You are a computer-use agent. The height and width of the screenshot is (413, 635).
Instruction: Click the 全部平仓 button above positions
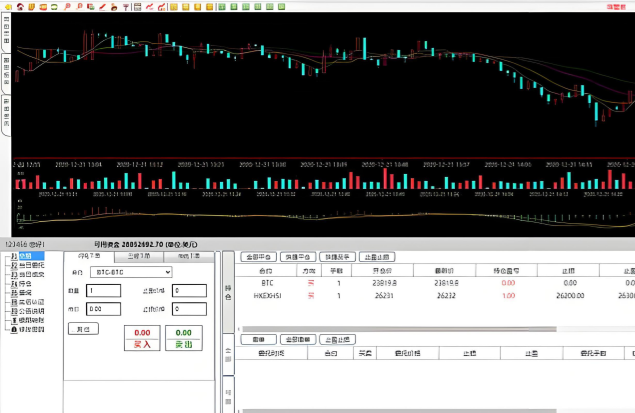coord(258,257)
